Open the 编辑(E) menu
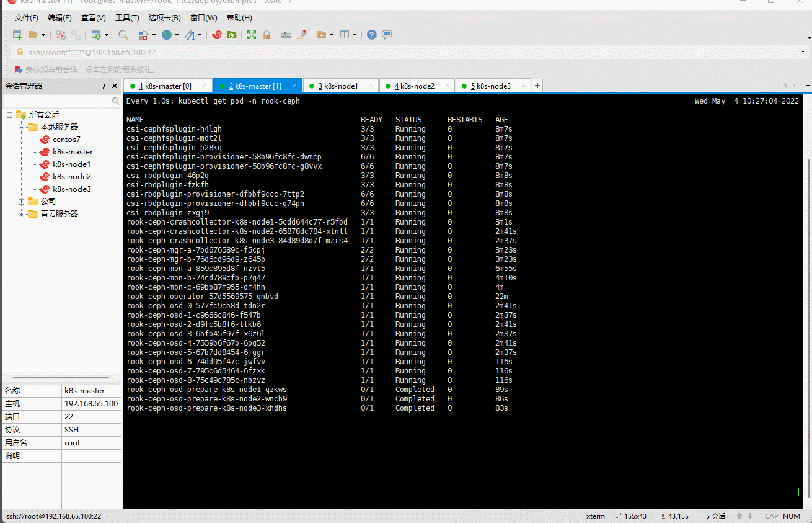 pyautogui.click(x=60, y=18)
